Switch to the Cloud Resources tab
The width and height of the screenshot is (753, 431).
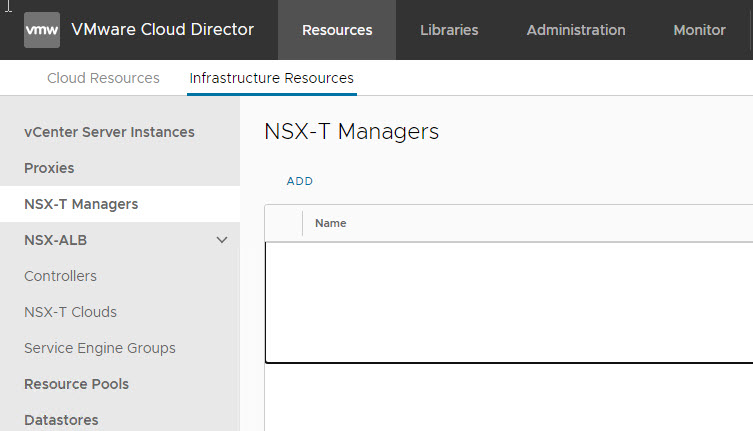click(x=103, y=78)
